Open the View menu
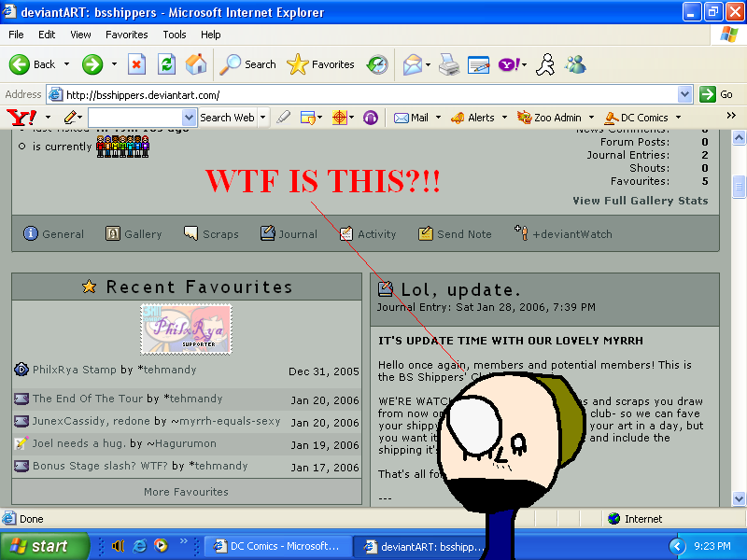Screen dimensions: 747x560 80,35
